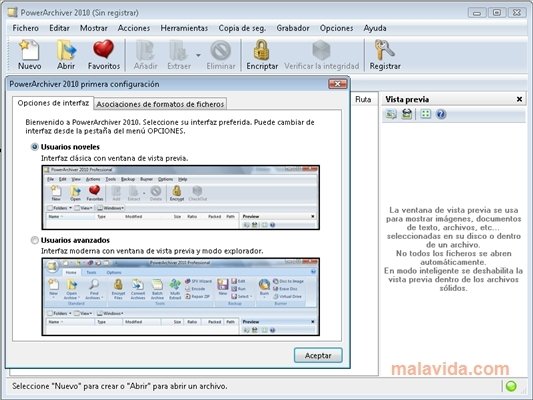Image resolution: width=533 pixels, height=400 pixels.
Task: Click the PowerArchiver title bar app icon
Action: (13, 13)
